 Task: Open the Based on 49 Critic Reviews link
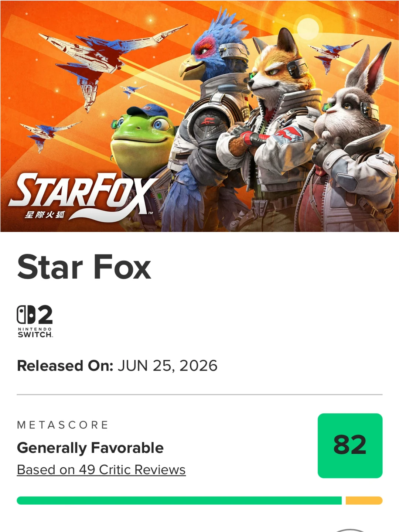(x=101, y=470)
